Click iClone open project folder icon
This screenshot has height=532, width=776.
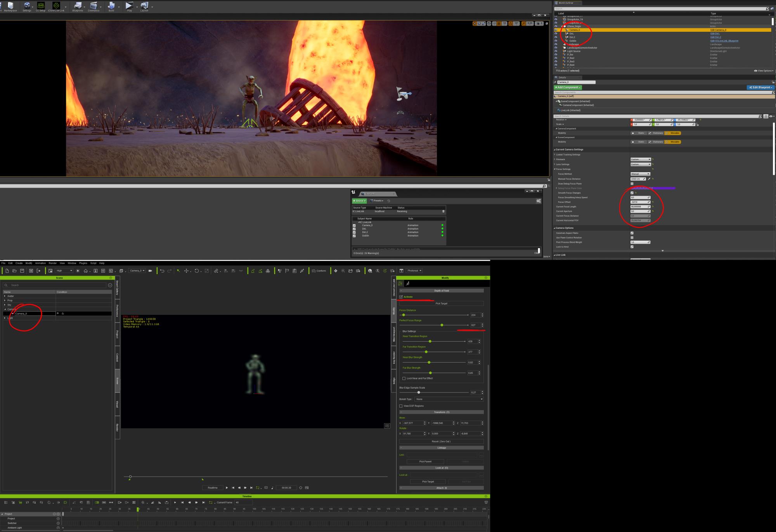(14, 271)
